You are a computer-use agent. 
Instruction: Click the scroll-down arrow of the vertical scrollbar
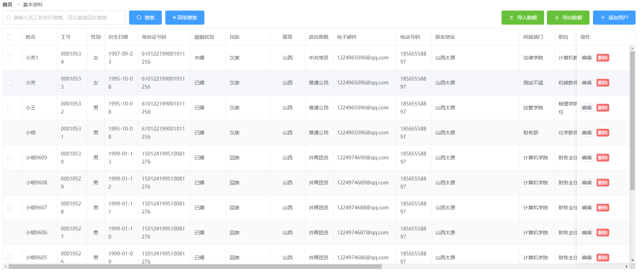tap(632, 261)
